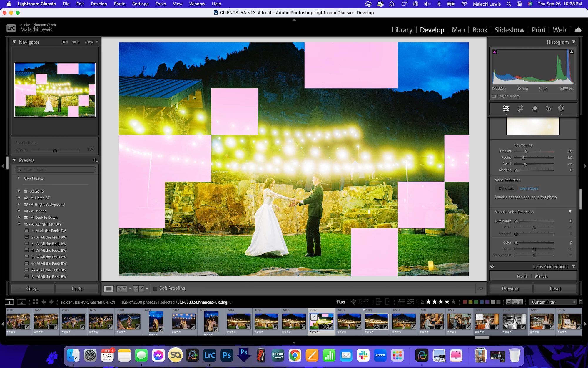The height and width of the screenshot is (368, 588).
Task: Open the Red Eye correction tool
Action: (548, 109)
